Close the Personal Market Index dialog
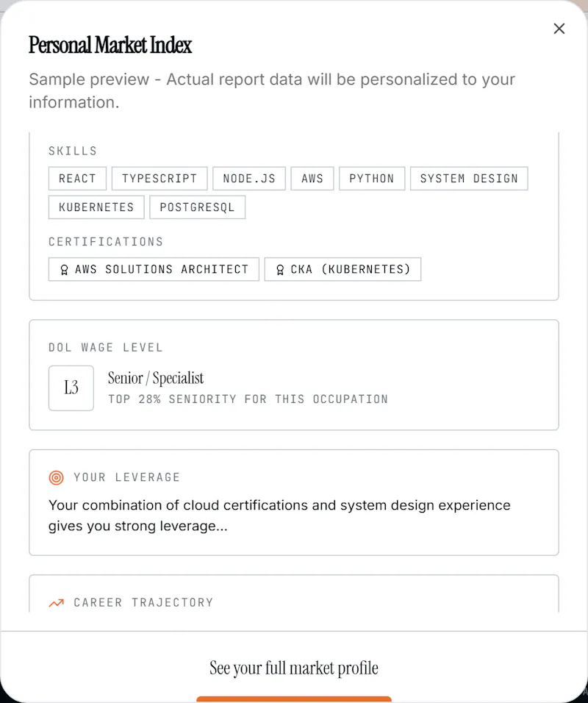 [559, 29]
